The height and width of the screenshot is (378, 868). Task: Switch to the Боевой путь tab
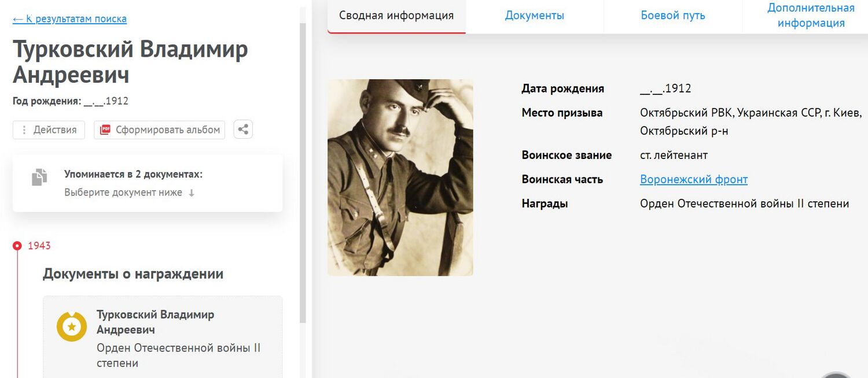pos(673,16)
